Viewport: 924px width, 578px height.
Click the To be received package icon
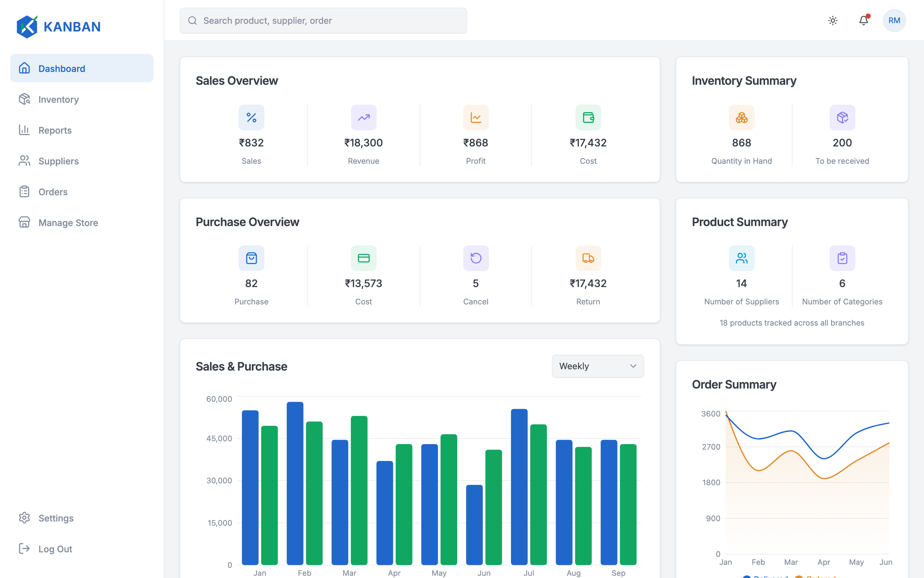click(x=842, y=117)
